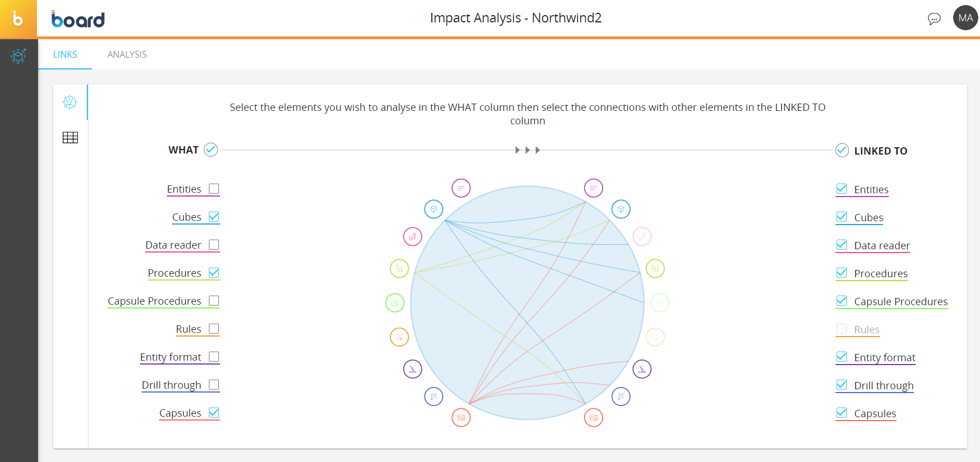Click the MA user avatar
The image size is (980, 462).
965,18
